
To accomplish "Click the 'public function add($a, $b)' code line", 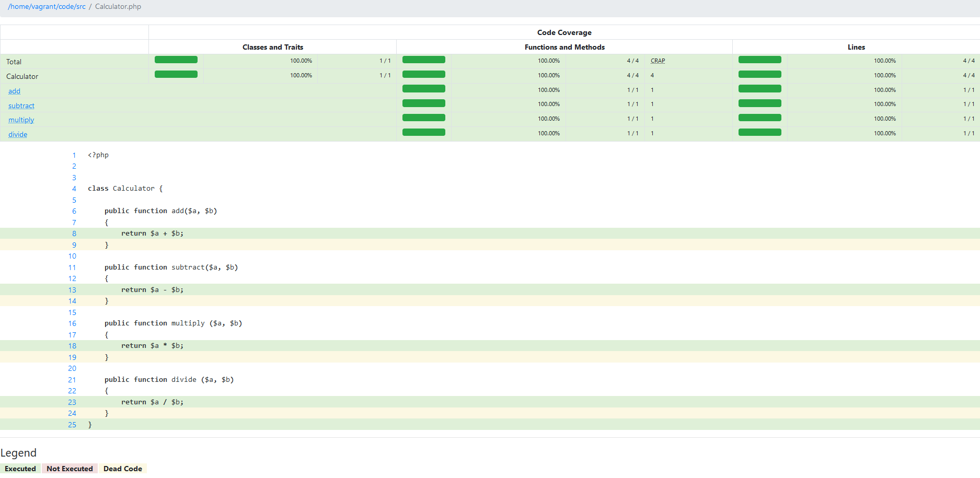I will [x=161, y=211].
